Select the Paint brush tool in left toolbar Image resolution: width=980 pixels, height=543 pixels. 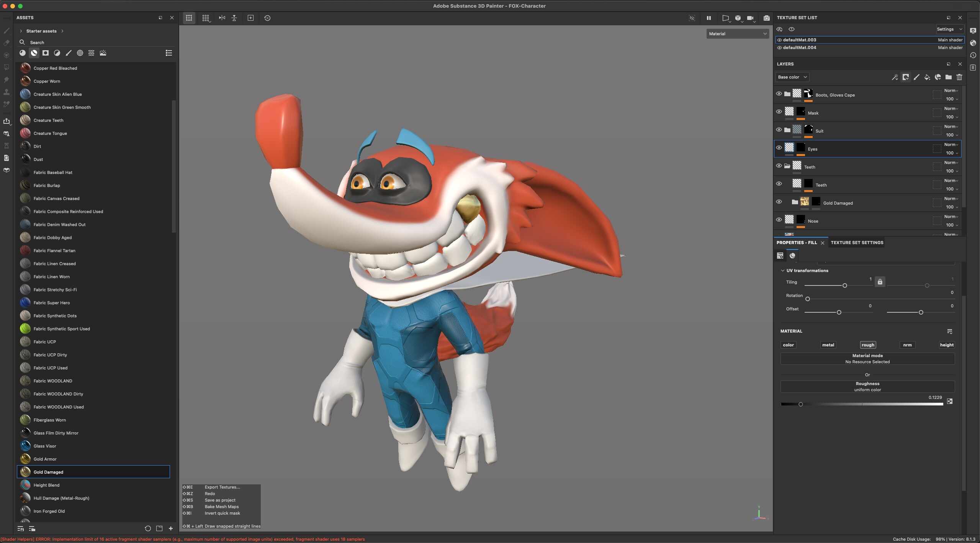pos(7,31)
